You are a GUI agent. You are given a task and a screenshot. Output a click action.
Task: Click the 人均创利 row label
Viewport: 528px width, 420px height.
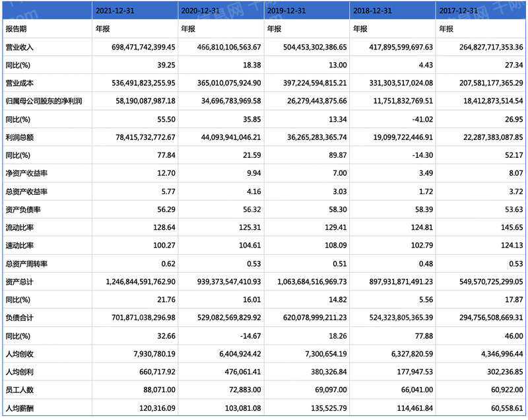coord(19,372)
